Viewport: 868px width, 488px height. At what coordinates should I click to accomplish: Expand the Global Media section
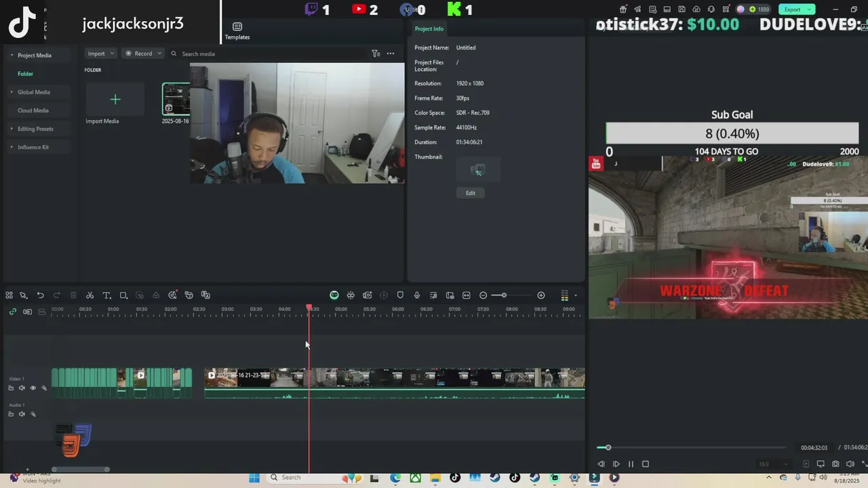click(x=12, y=92)
